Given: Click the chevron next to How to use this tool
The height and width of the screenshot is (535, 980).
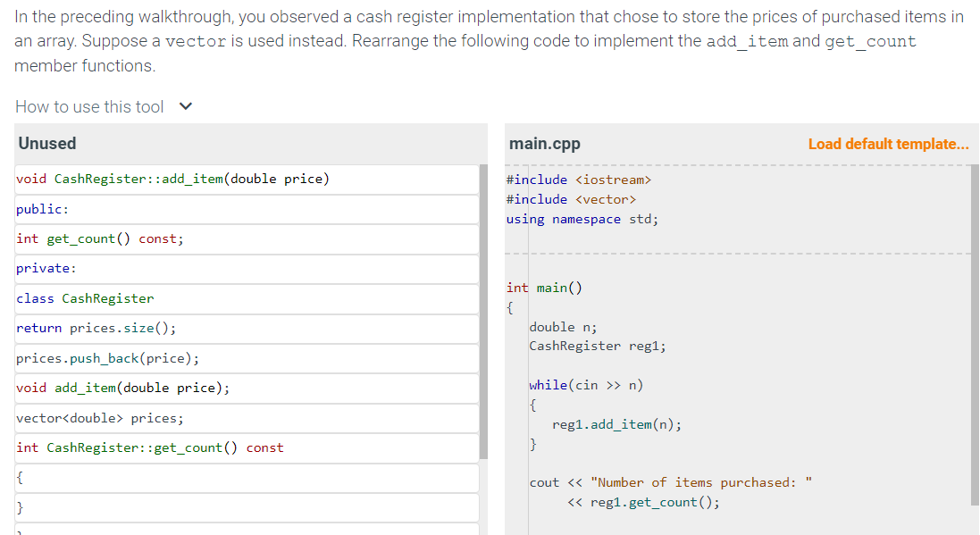Looking at the screenshot, I should pyautogui.click(x=185, y=106).
